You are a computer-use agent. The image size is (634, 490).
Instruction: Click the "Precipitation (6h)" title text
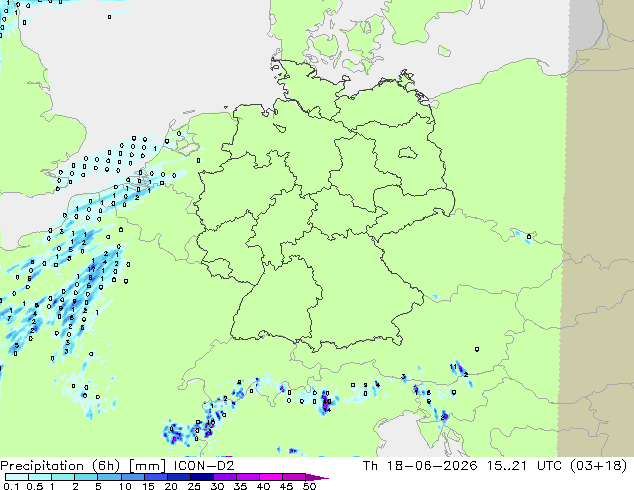(60, 466)
